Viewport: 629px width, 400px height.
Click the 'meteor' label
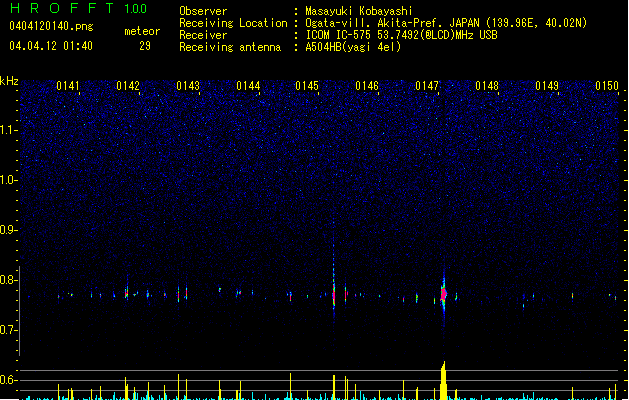[142, 31]
